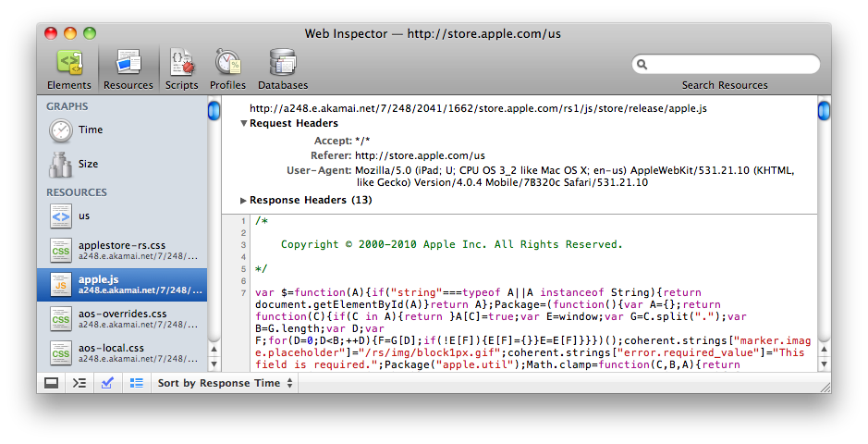Image resolution: width=868 pixels, height=444 pixels.
Task: Select the apple.js resource
Action: [x=122, y=285]
